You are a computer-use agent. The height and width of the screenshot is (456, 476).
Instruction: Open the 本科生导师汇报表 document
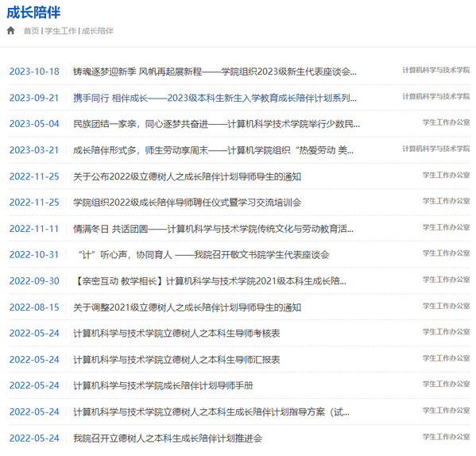176,360
